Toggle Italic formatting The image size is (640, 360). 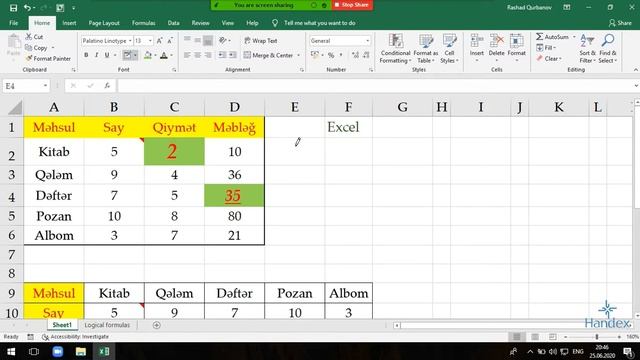pos(96,55)
